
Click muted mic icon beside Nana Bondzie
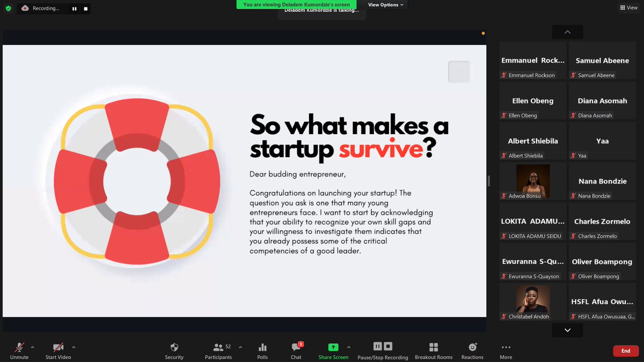point(573,196)
